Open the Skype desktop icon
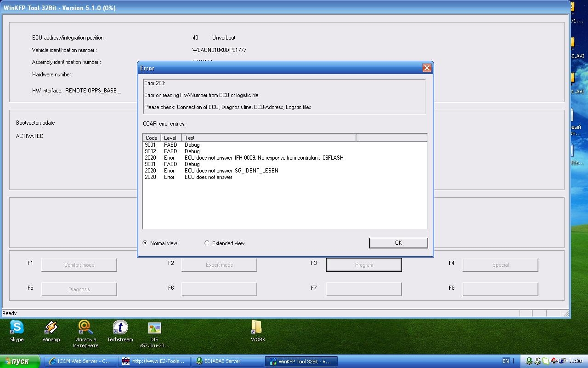Viewport: 588px width, 368px height. pyautogui.click(x=17, y=328)
